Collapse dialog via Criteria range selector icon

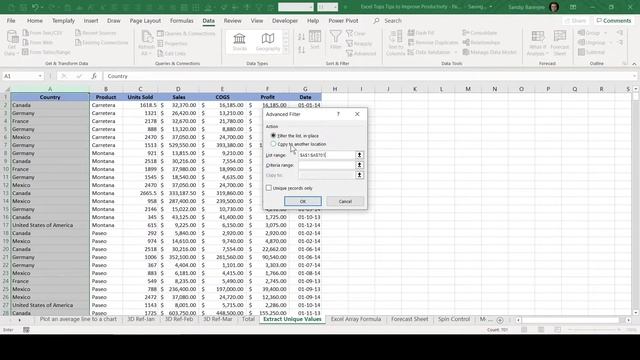pos(359,165)
